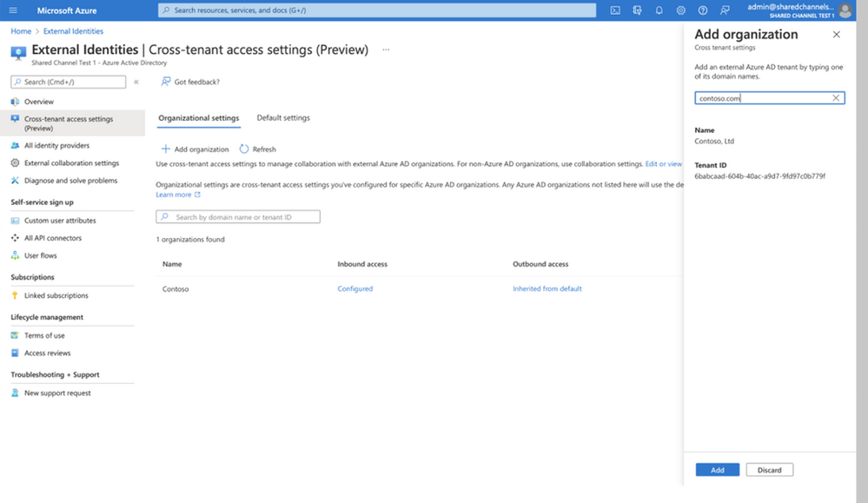This screenshot has width=868, height=503.
Task: Close the Add organization panel
Action: coord(837,34)
